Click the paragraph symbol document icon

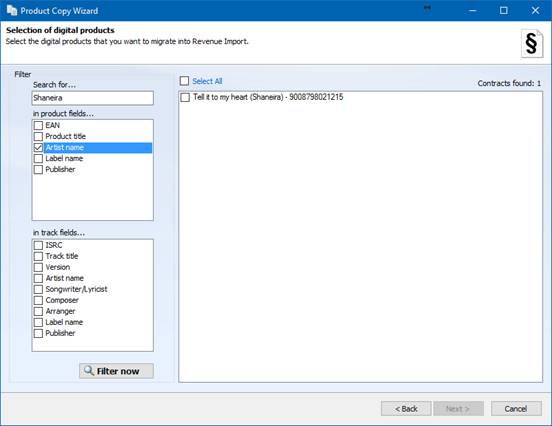coord(532,44)
